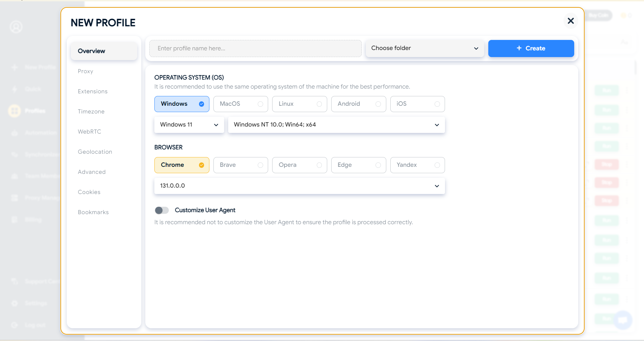Image resolution: width=644 pixels, height=341 pixels.
Task: Choose Opera browser option
Action: [299, 165]
